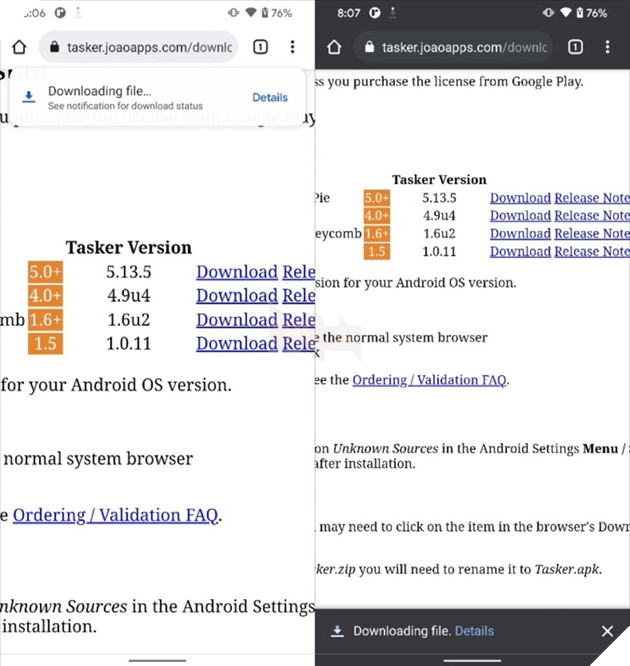Screen dimensions: 630x666
Task: Tap orange 5.0+ badge in right screen
Action: click(377, 198)
